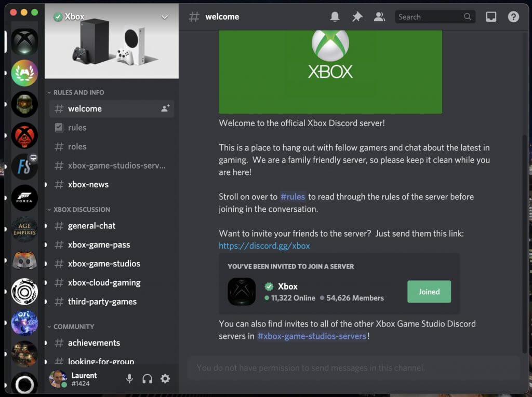532x397 pixels.
Task: Open the Ori server icon
Action: coord(24,323)
